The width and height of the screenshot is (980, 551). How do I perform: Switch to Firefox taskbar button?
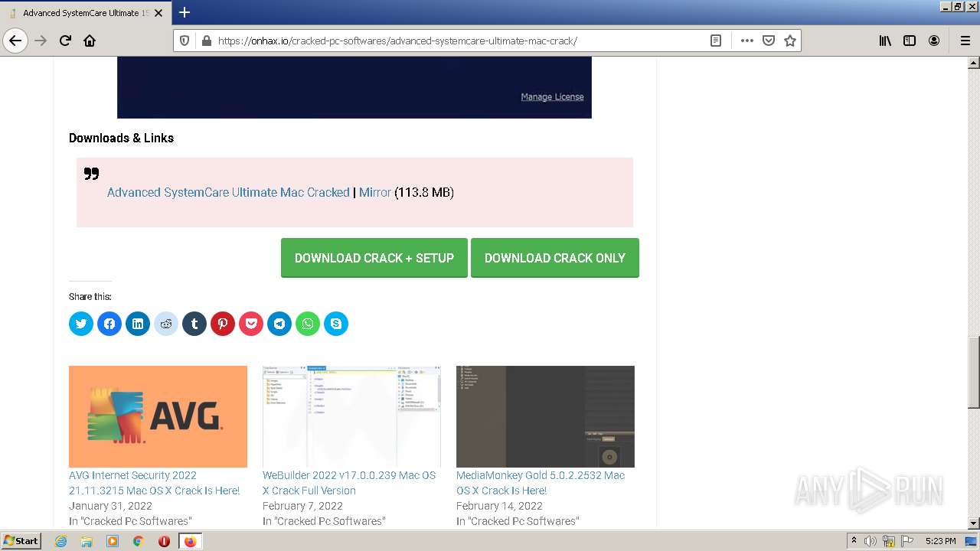point(190,541)
